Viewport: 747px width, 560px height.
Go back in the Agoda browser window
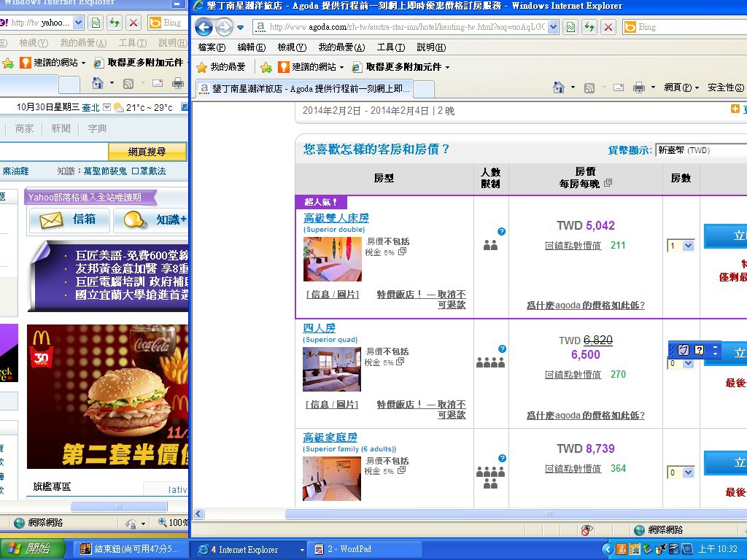(x=204, y=27)
